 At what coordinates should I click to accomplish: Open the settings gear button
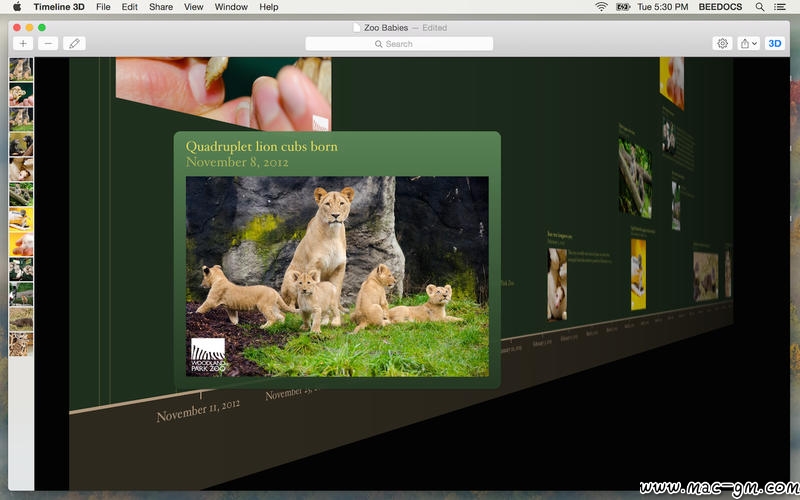pyautogui.click(x=722, y=43)
